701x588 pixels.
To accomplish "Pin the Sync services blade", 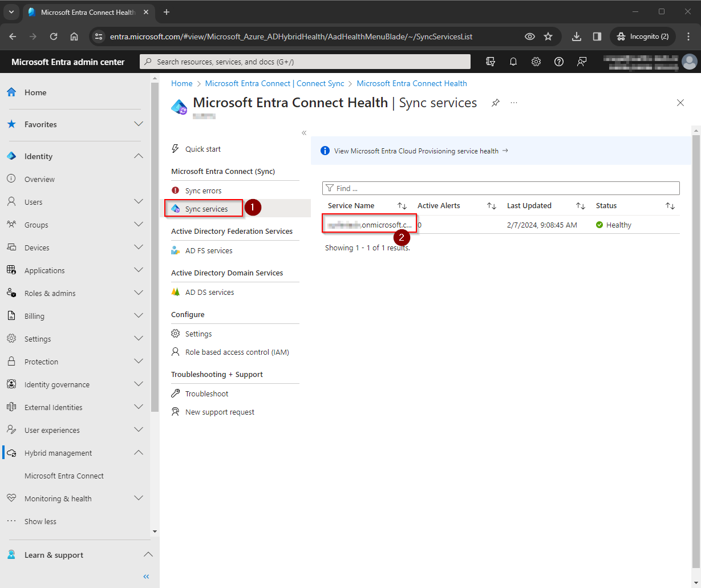I will coord(496,103).
